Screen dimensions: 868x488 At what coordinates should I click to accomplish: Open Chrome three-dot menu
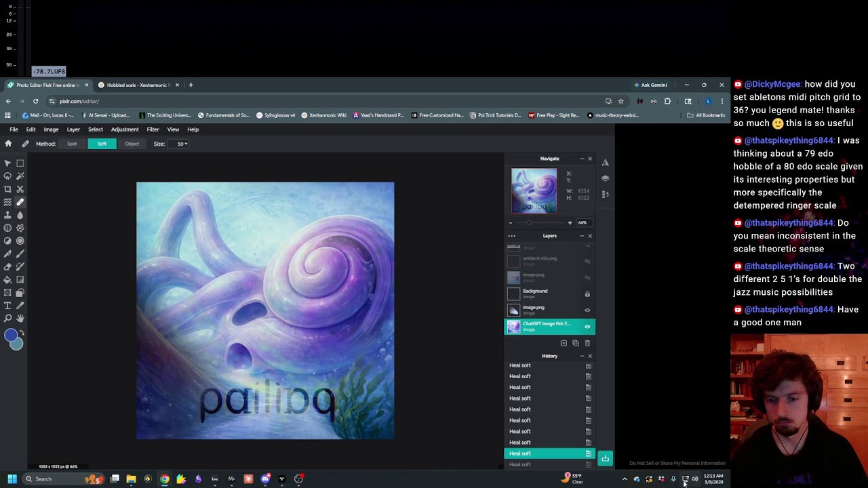pos(722,101)
